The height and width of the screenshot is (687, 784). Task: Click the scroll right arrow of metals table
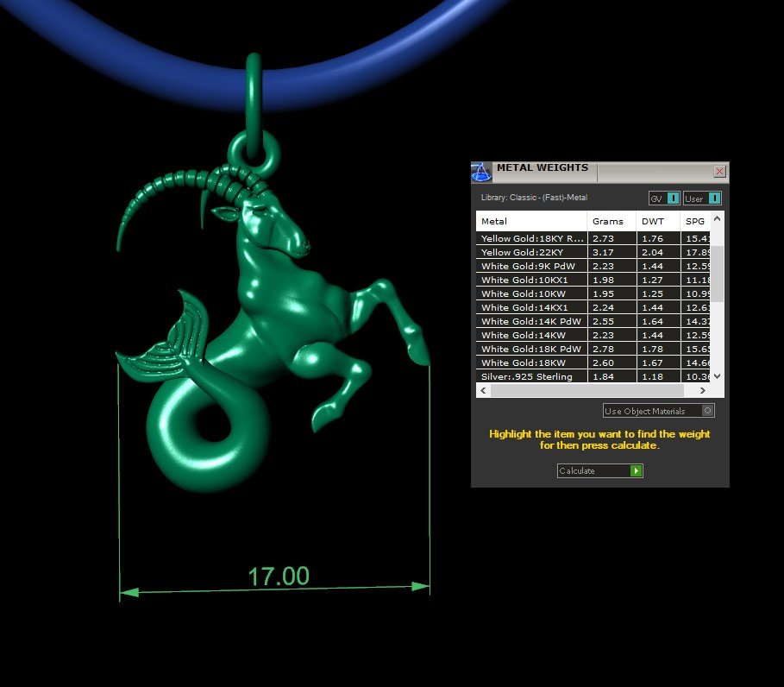(703, 390)
